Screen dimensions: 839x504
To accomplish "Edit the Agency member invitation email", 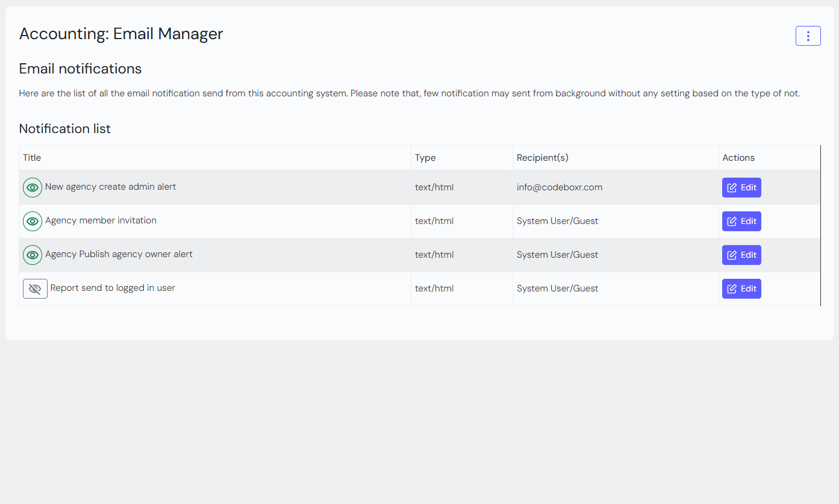I will [741, 221].
